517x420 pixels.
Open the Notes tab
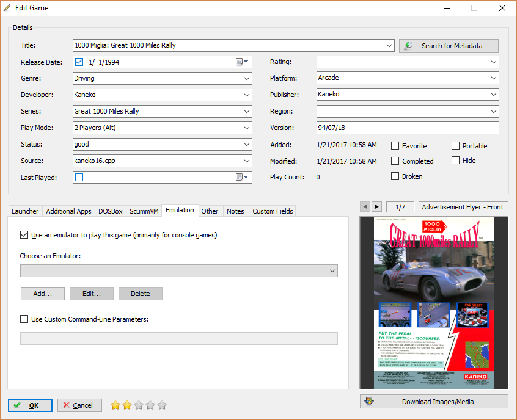point(235,211)
